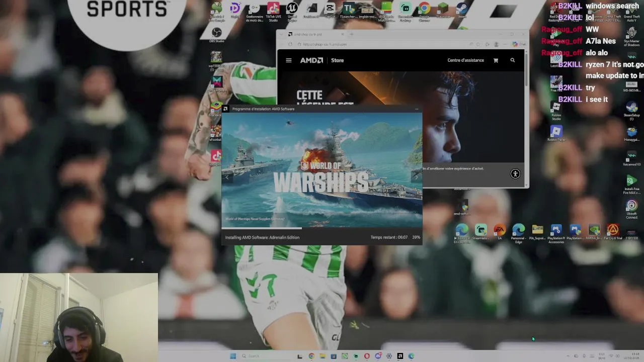Open the AMD Software icon in the taskbar
This screenshot has height=362, width=644.
400,356
